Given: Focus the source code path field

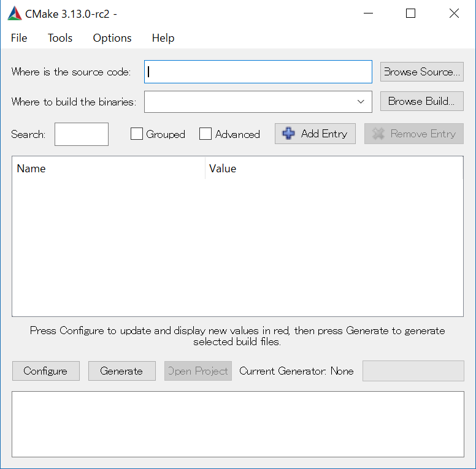Looking at the screenshot, I should click(258, 72).
